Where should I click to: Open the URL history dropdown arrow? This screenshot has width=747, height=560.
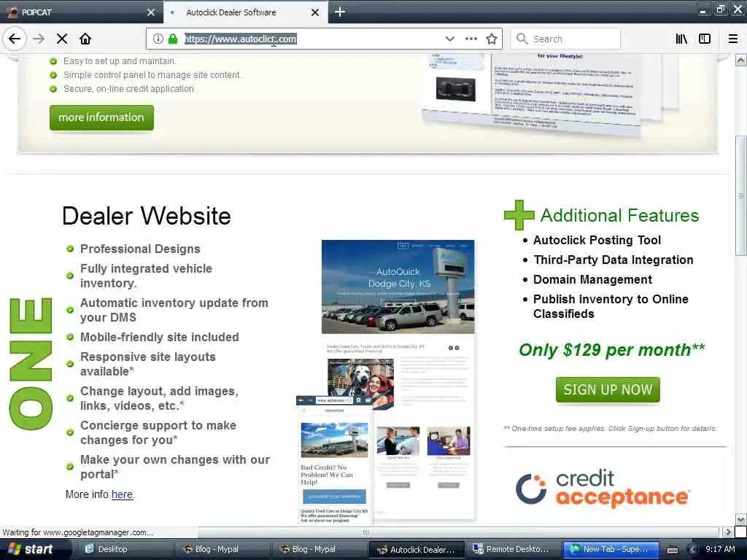tap(449, 39)
